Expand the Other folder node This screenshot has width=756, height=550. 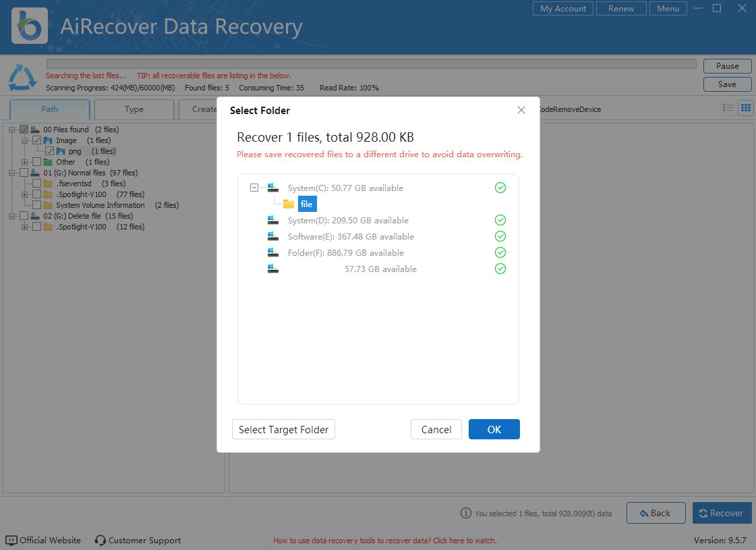click(x=25, y=162)
